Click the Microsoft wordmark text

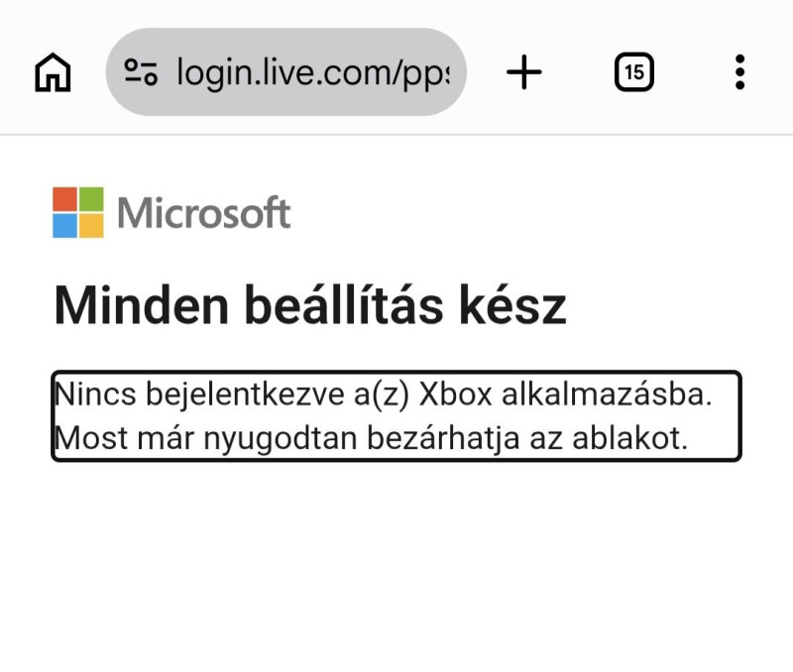click(x=204, y=213)
